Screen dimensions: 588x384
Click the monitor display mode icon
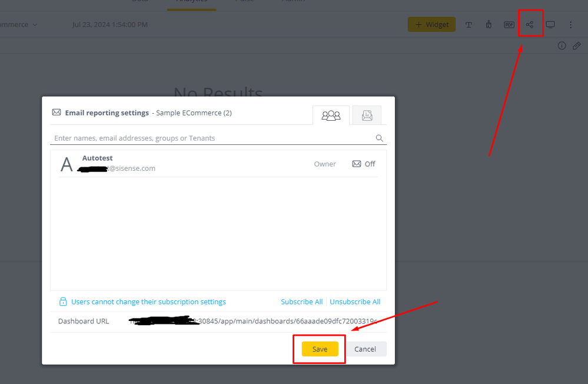tap(550, 25)
